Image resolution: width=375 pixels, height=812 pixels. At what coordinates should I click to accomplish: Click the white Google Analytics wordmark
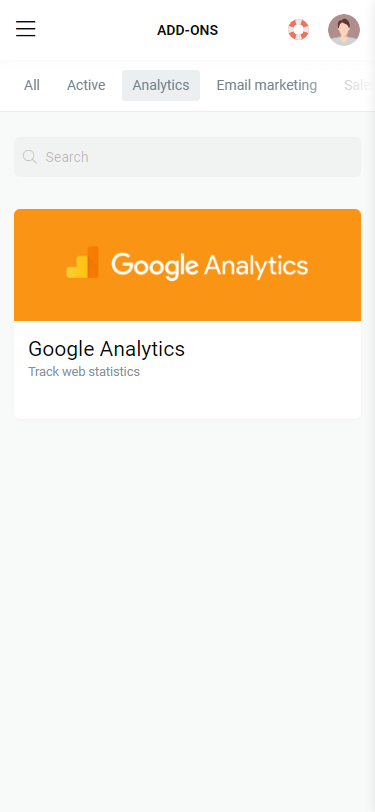pyautogui.click(x=210, y=265)
